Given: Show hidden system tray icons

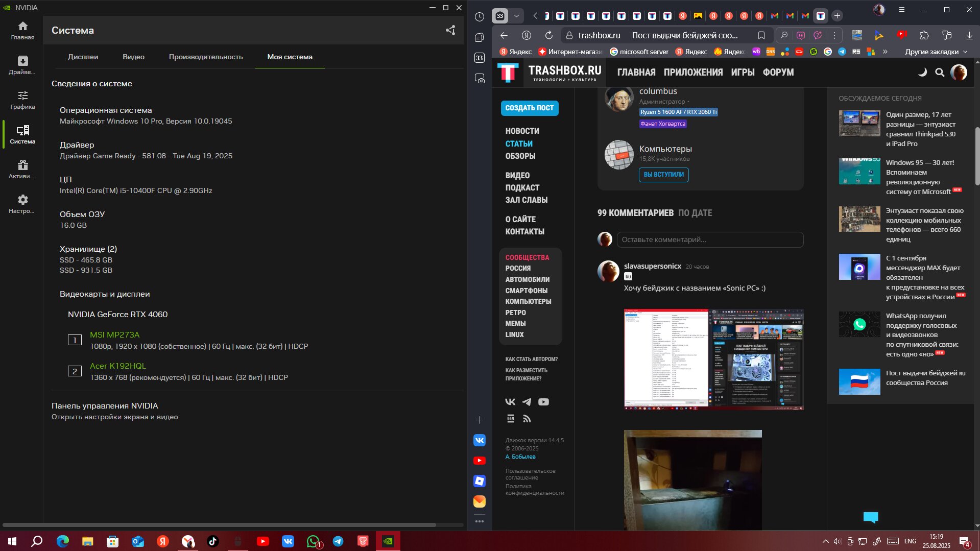Looking at the screenshot, I should [825, 541].
